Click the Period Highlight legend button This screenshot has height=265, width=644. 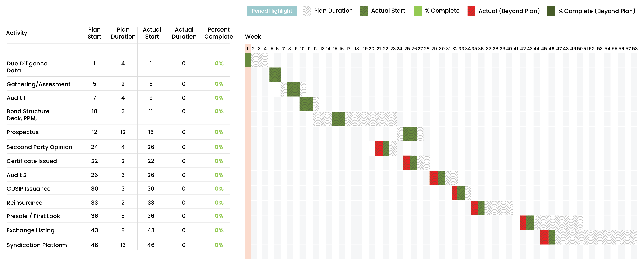272,11
